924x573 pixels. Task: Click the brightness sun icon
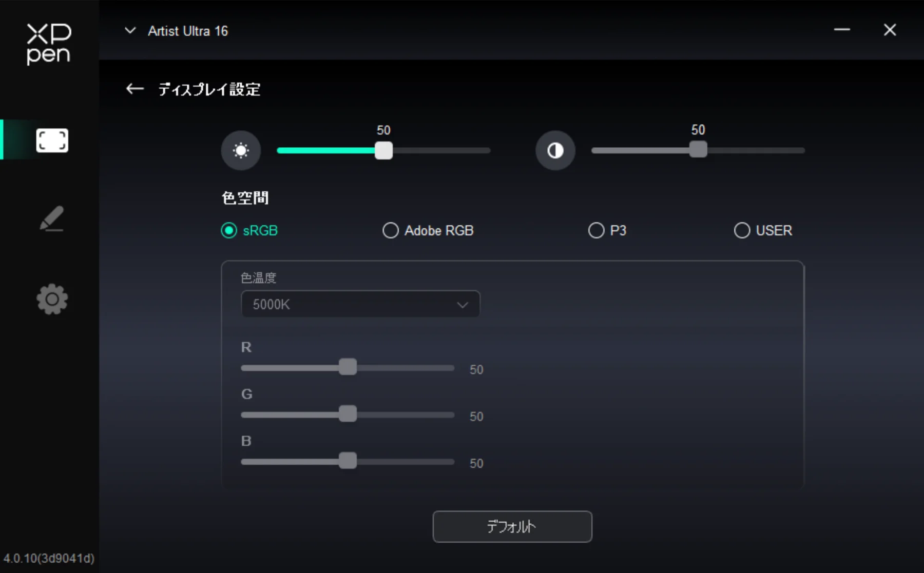tap(241, 150)
